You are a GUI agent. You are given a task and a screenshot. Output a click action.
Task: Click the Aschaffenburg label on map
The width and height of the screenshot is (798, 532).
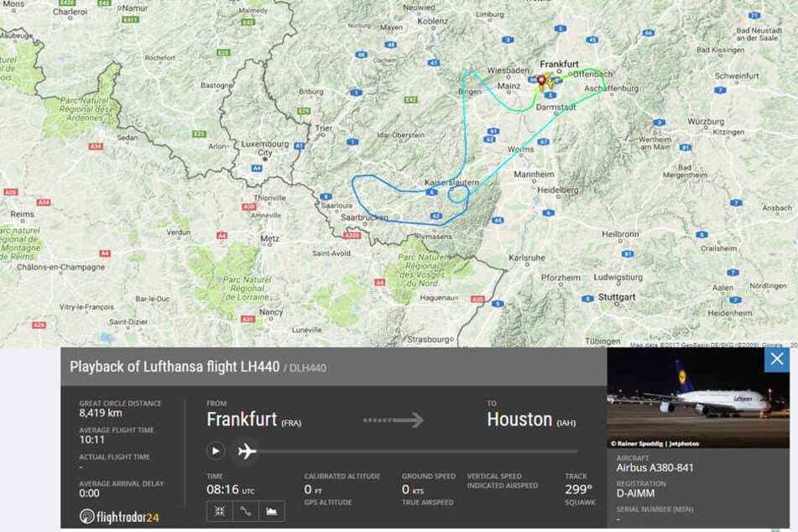pos(611,89)
